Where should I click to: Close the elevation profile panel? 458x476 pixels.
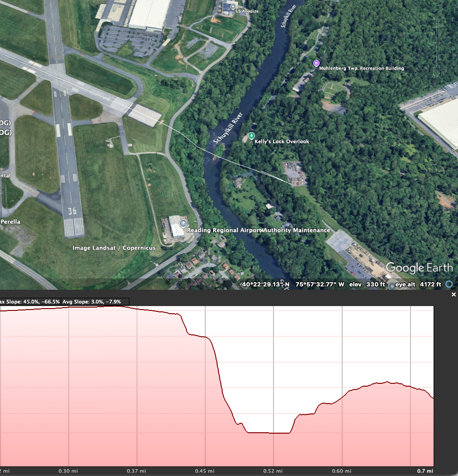[453, 294]
